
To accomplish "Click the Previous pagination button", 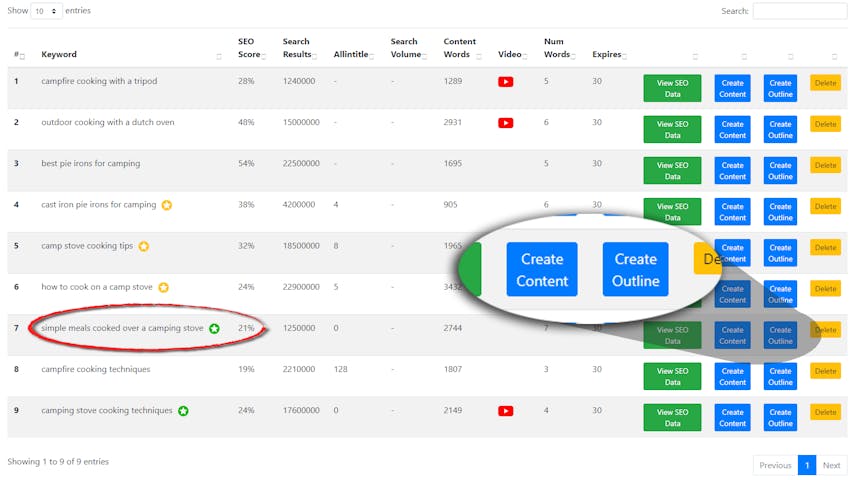I will pos(775,465).
